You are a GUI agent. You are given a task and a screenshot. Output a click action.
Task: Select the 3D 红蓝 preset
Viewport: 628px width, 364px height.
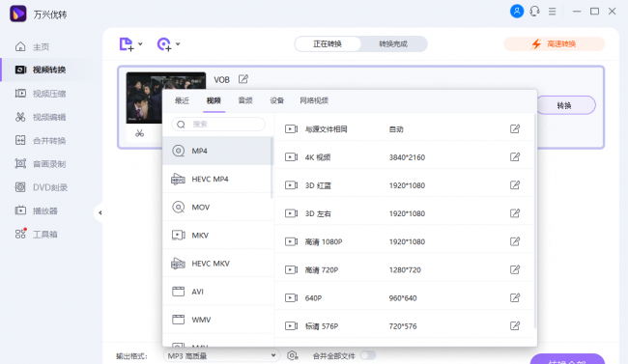point(405,185)
